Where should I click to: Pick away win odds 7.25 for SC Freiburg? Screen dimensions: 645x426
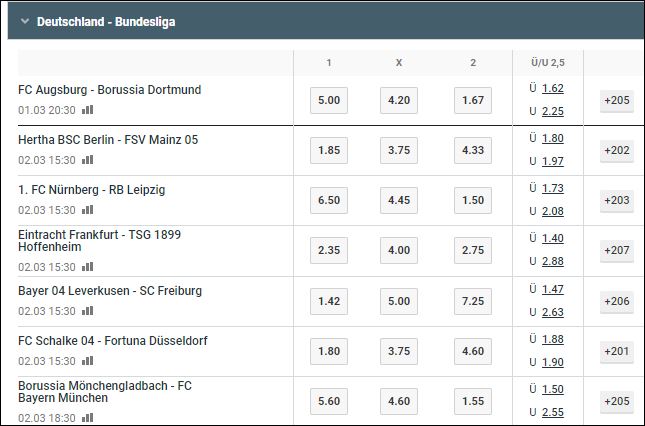tap(473, 301)
